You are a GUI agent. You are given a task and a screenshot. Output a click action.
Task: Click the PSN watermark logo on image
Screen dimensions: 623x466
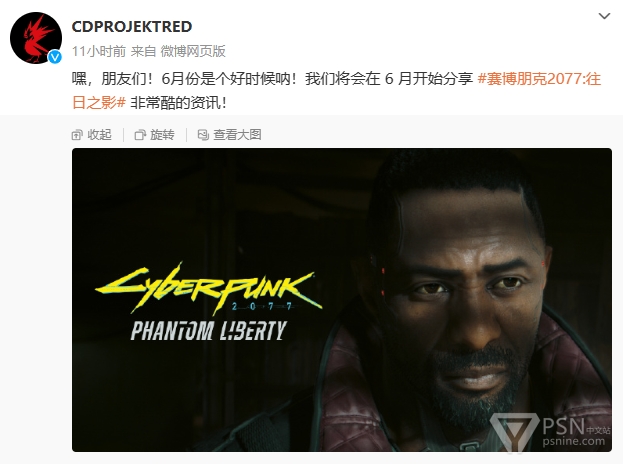coord(514,431)
